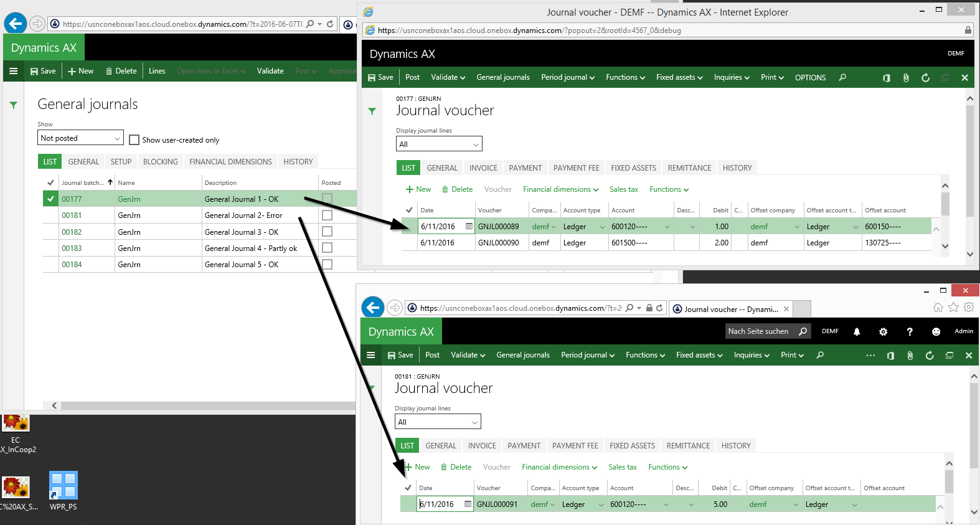The width and height of the screenshot is (980, 525).
Task: Click the horizontal scrollbar under journal grid
Action: point(205,405)
